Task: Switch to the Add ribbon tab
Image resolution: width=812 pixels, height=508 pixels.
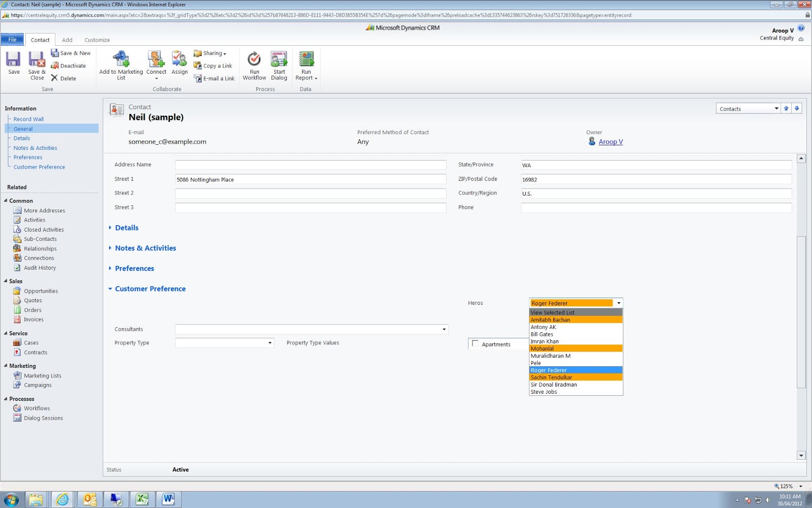Action: point(67,40)
